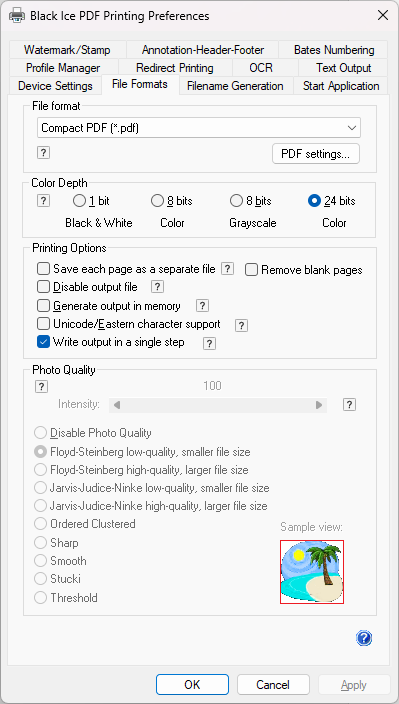This screenshot has height=704, width=399.
Task: Select 1 bit Black & White color depth
Action: pos(79,201)
